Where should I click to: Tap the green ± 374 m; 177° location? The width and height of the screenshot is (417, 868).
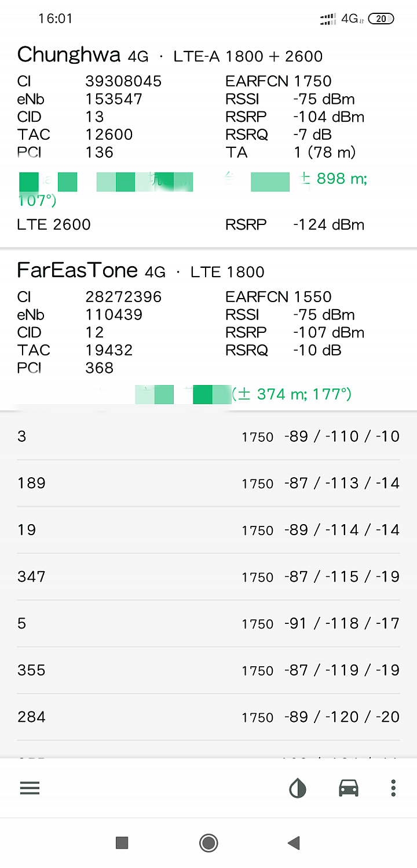click(291, 395)
